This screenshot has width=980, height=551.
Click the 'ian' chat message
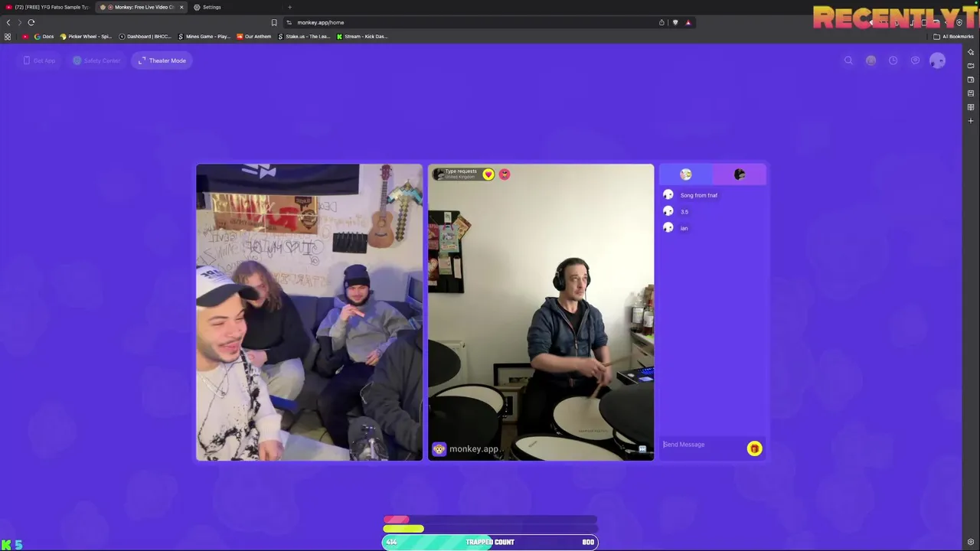tap(684, 228)
